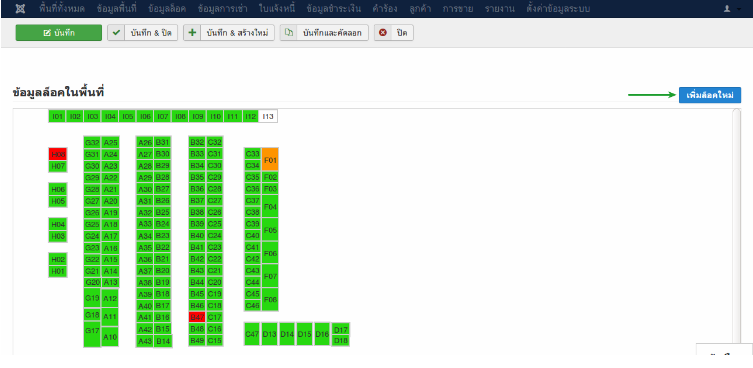Select the white lot I13
This screenshot has width=753, height=368.
point(268,116)
